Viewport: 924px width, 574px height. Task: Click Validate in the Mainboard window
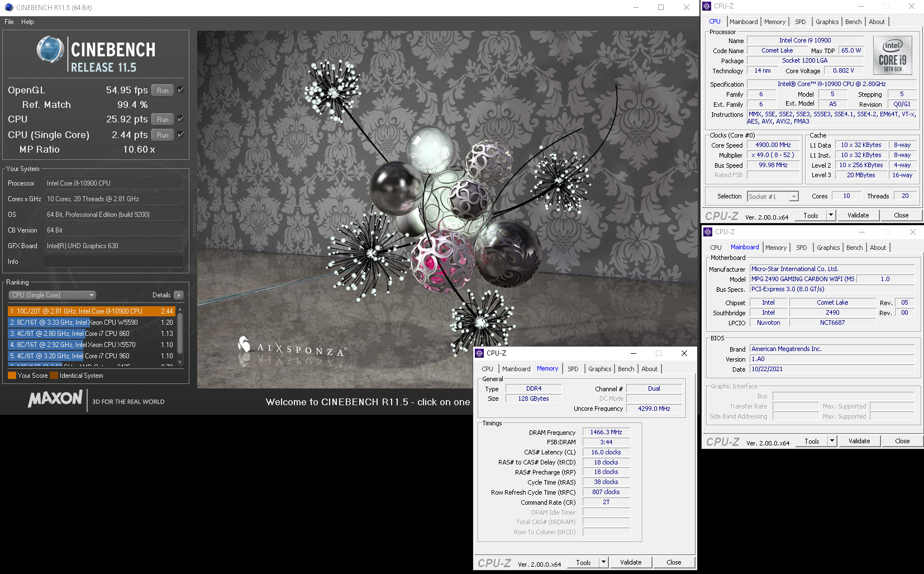859,441
